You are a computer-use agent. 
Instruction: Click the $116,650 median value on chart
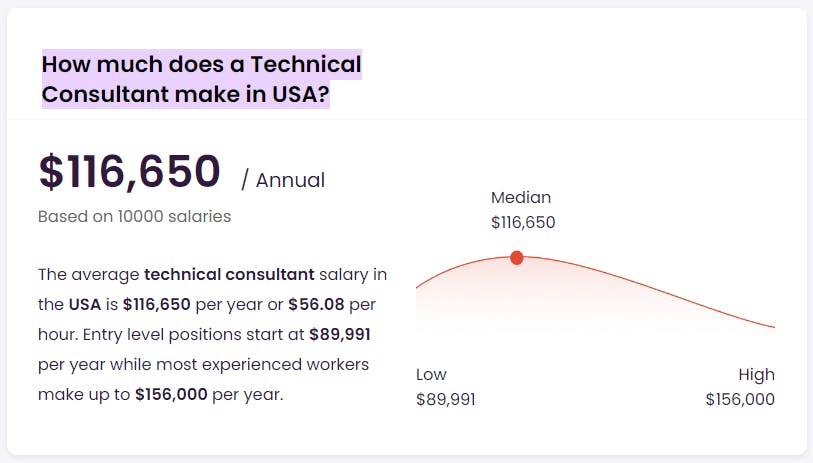tap(523, 222)
